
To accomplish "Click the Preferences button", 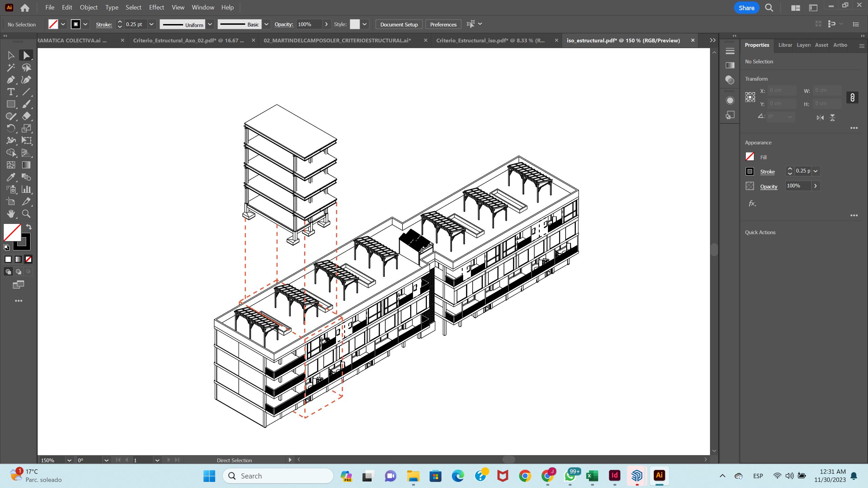I will click(443, 24).
